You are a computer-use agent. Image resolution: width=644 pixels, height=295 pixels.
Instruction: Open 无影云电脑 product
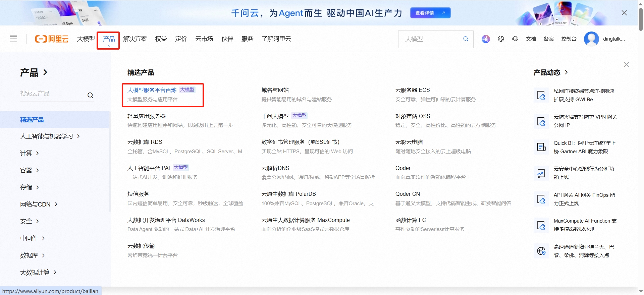pyautogui.click(x=409, y=142)
